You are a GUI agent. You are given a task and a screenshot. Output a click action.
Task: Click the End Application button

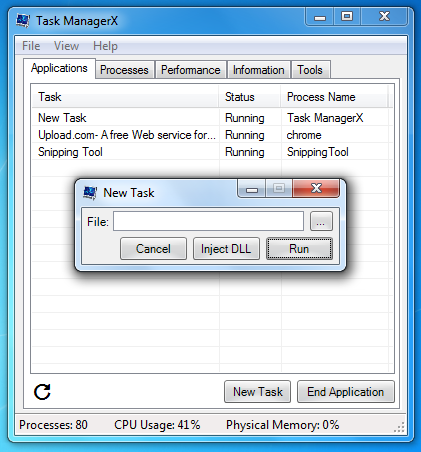coord(346,392)
